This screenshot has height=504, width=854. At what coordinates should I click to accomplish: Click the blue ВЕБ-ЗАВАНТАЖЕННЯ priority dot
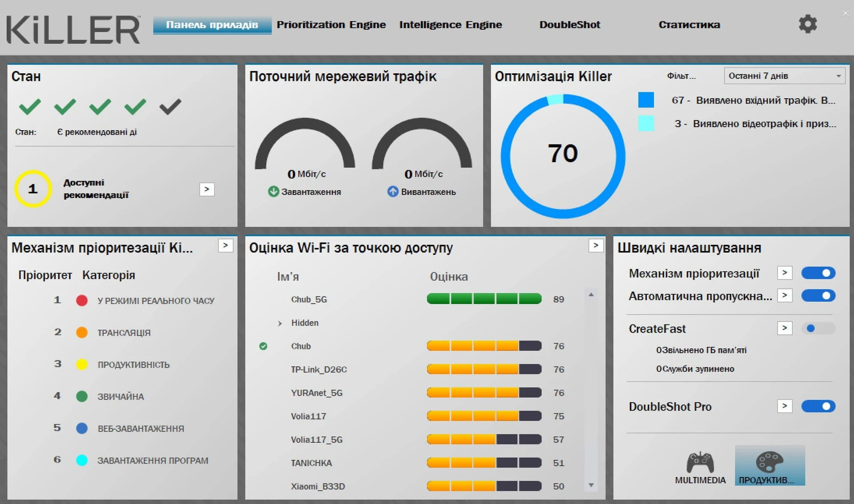click(82, 428)
